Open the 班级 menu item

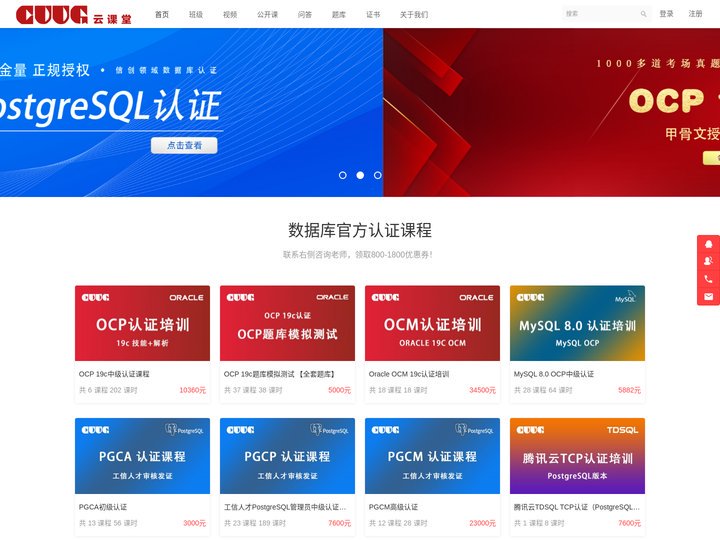pos(196,15)
